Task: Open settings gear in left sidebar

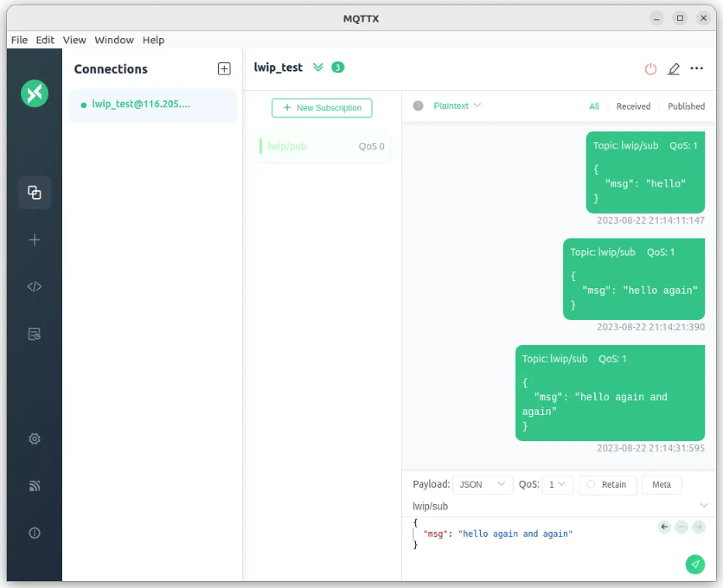Action: tap(34, 439)
